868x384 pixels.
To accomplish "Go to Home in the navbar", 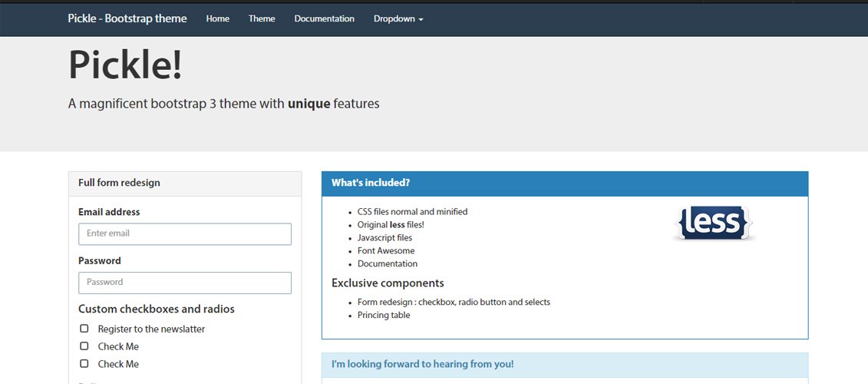I will [218, 19].
